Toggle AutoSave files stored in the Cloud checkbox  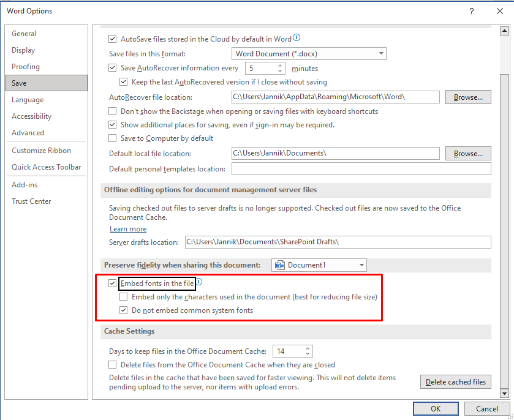pyautogui.click(x=113, y=39)
